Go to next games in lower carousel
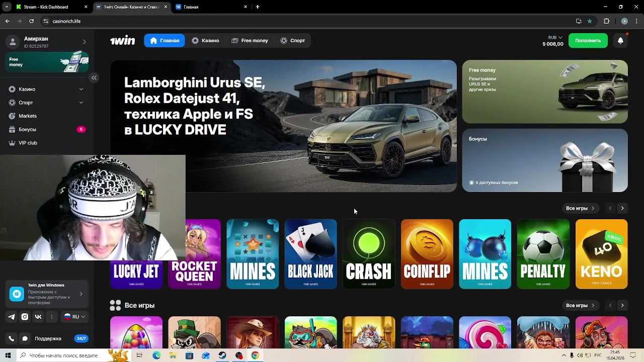The width and height of the screenshot is (644, 362). coord(622,305)
